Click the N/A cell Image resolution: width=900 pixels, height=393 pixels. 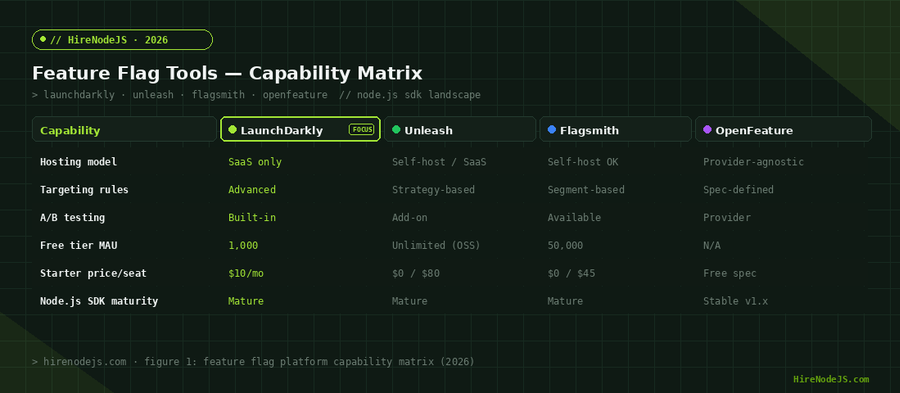click(x=712, y=245)
